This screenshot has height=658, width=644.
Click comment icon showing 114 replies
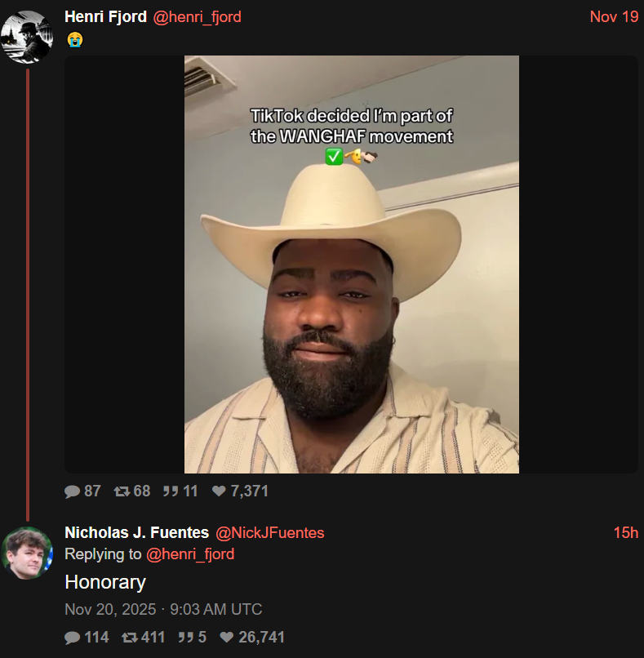pyautogui.click(x=72, y=637)
